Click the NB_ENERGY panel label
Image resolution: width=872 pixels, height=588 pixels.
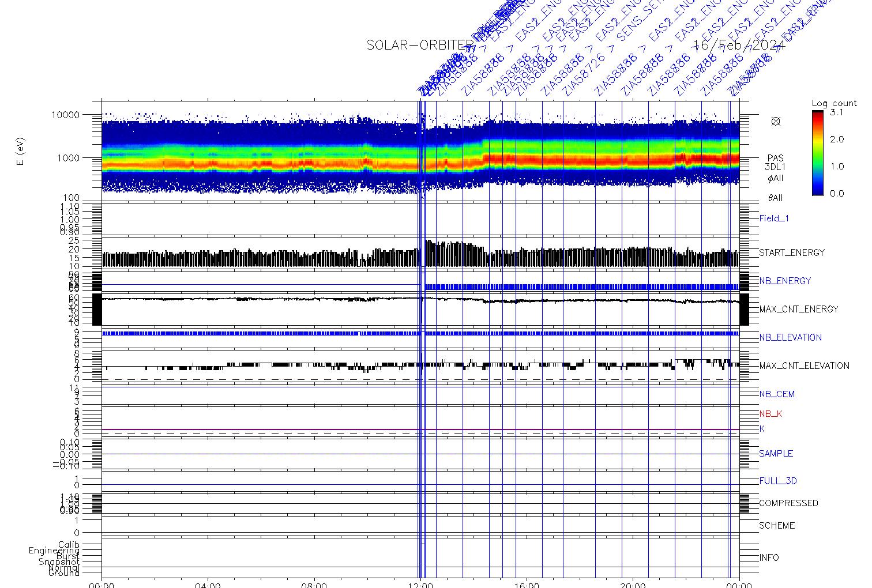pos(785,281)
